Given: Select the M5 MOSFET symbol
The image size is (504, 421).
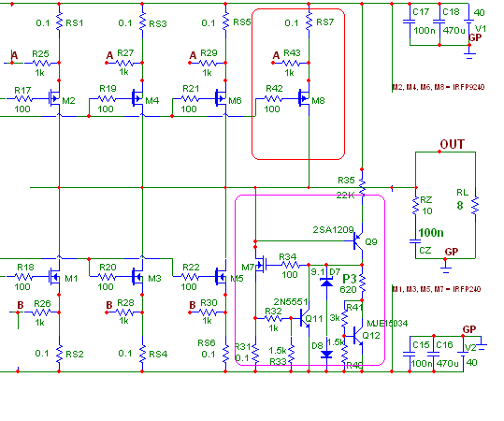Looking at the screenshot, I should [221, 277].
